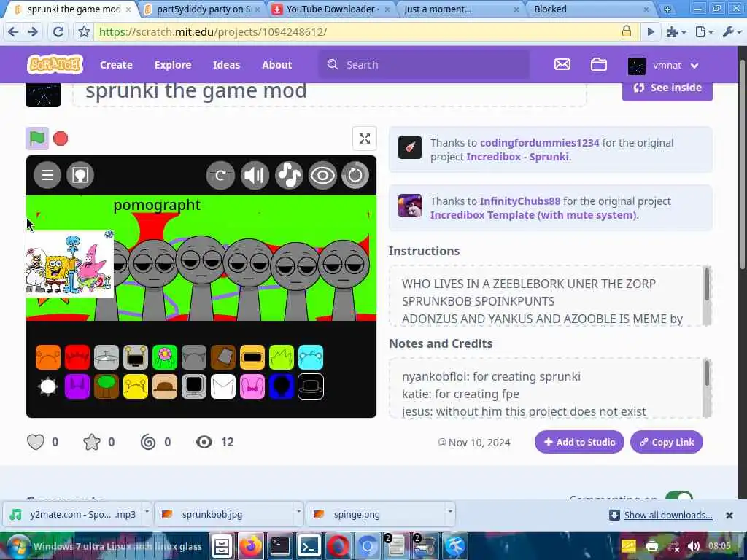Select the pink bow character icon
Image resolution: width=747 pixels, height=560 pixels.
(x=252, y=386)
